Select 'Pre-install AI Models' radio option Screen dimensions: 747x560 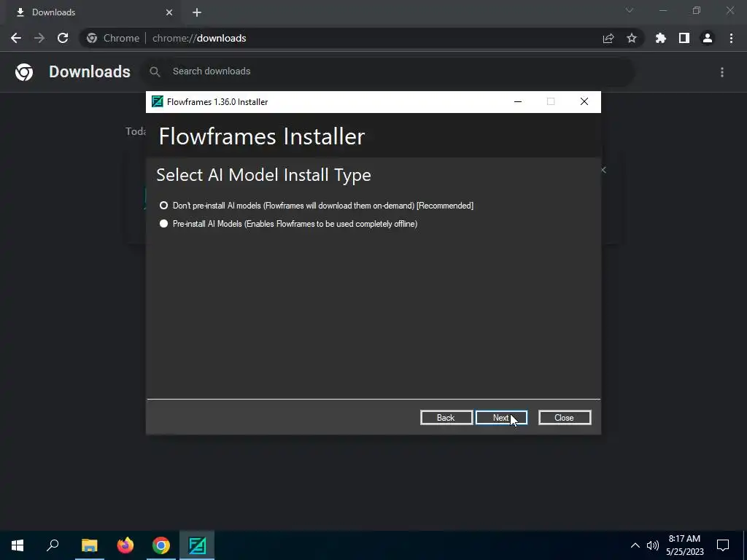[x=164, y=224]
